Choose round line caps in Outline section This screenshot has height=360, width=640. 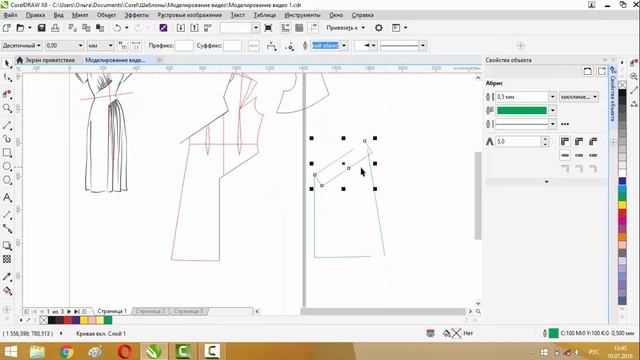tap(579, 155)
